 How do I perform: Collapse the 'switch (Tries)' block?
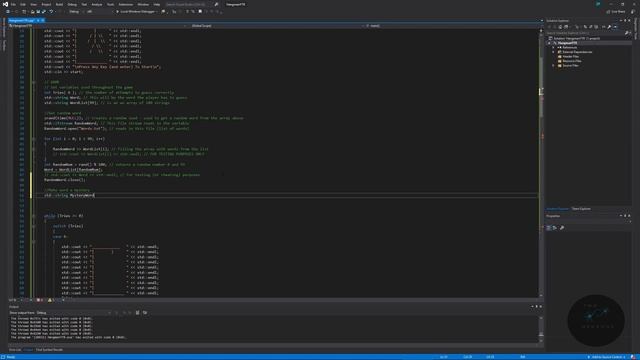click(x=34, y=226)
